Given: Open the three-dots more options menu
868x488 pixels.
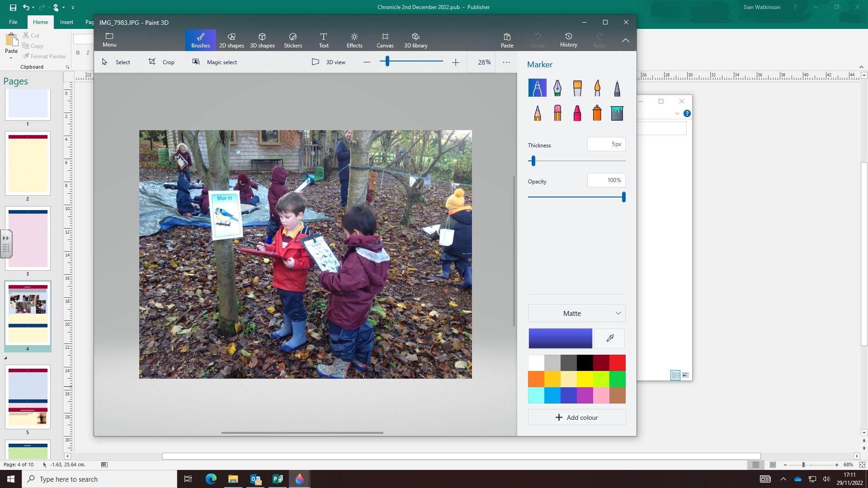Looking at the screenshot, I should tap(506, 62).
